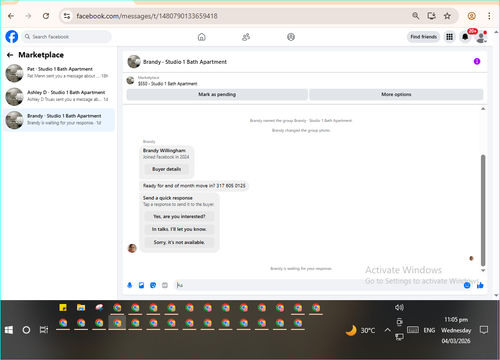The width and height of the screenshot is (500, 360).
Task: Click the Find friends button
Action: (423, 37)
